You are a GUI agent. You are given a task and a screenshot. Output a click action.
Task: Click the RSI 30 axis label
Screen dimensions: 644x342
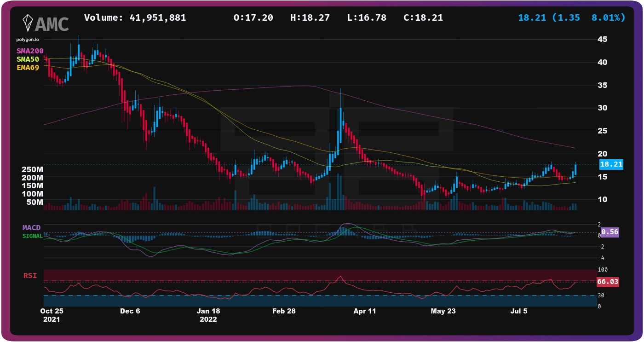pyautogui.click(x=601, y=296)
